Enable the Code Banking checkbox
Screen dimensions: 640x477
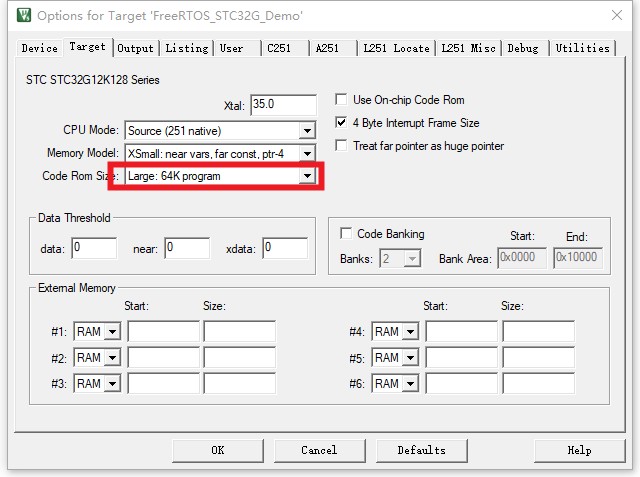click(x=346, y=233)
